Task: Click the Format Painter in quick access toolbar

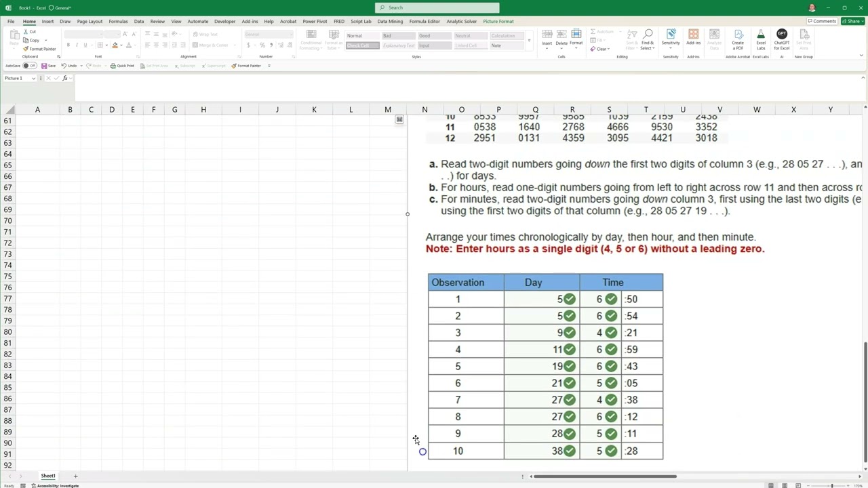Action: (x=246, y=66)
